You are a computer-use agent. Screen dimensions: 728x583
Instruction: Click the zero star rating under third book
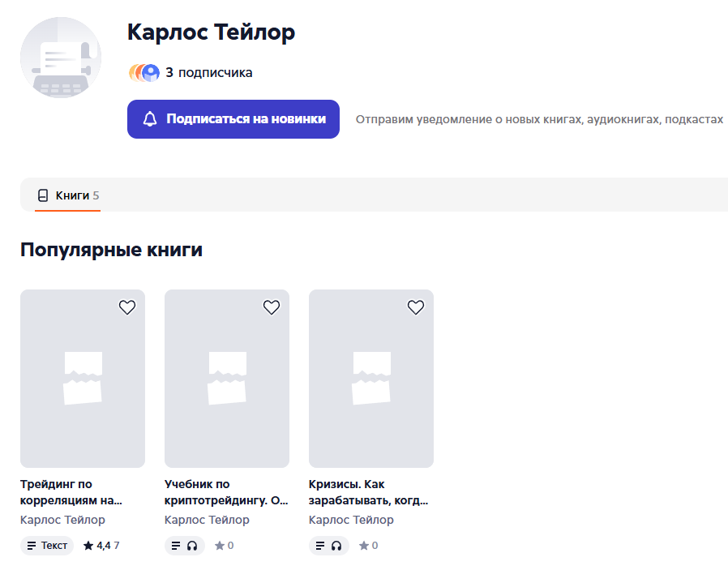pyautogui.click(x=369, y=546)
